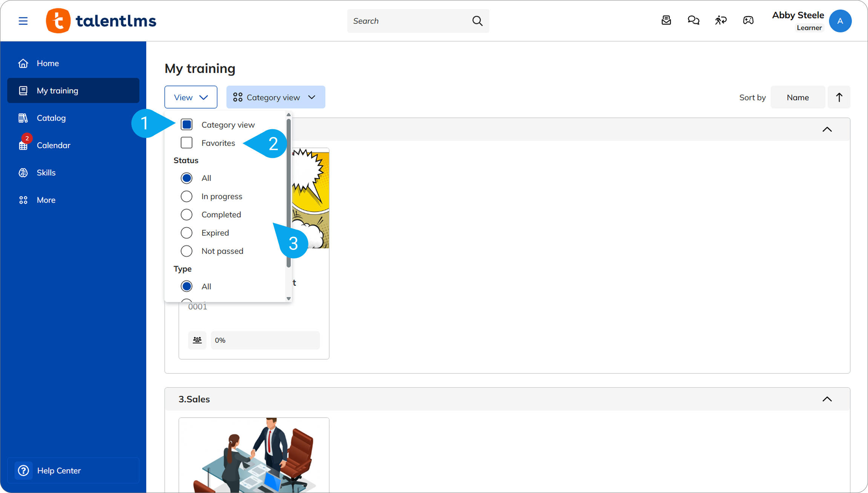Click the Help Center question icon
Image resolution: width=868 pixels, height=493 pixels.
coord(23,470)
